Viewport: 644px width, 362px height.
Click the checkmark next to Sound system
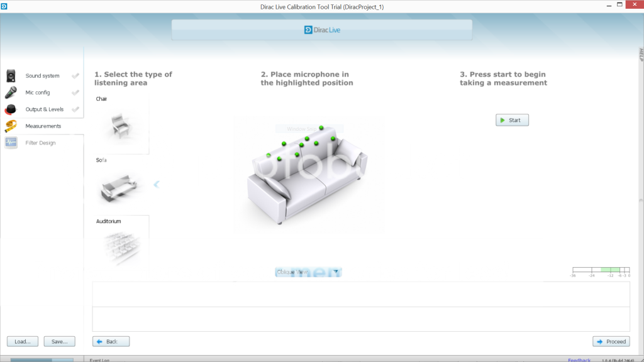click(x=75, y=76)
